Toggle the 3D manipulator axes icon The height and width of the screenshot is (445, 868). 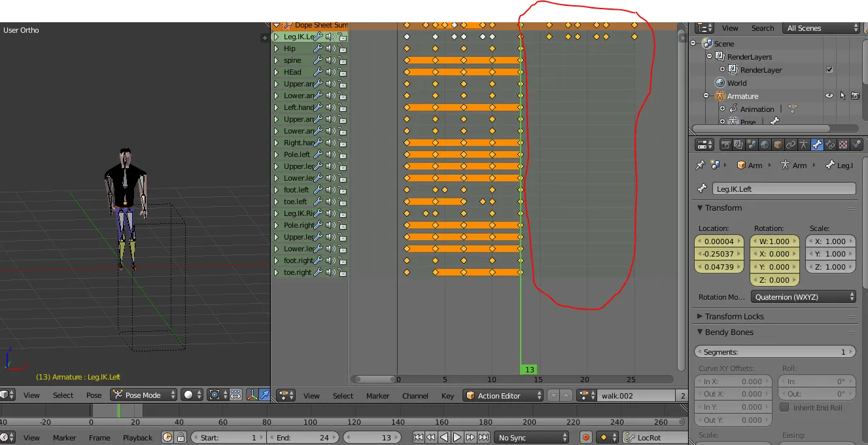pyautogui.click(x=252, y=395)
